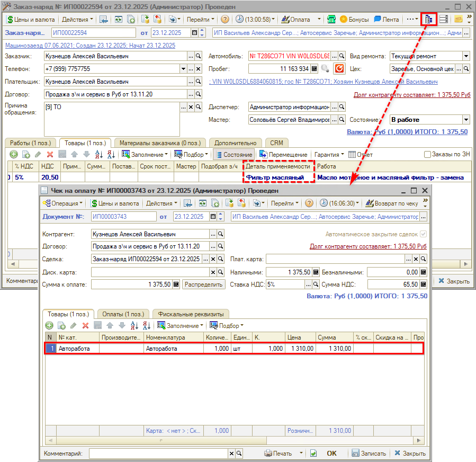
Task: Add a row with the green plus in the check
Action: [x=49, y=325]
